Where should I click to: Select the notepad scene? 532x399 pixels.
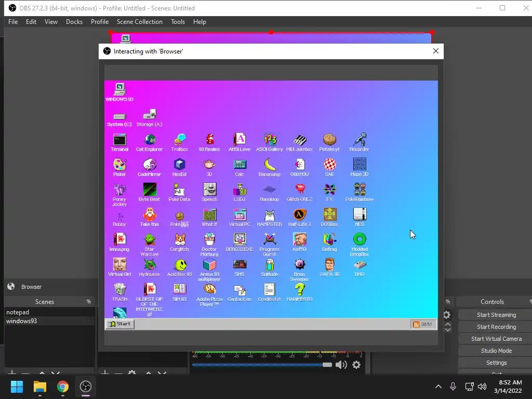(49, 312)
